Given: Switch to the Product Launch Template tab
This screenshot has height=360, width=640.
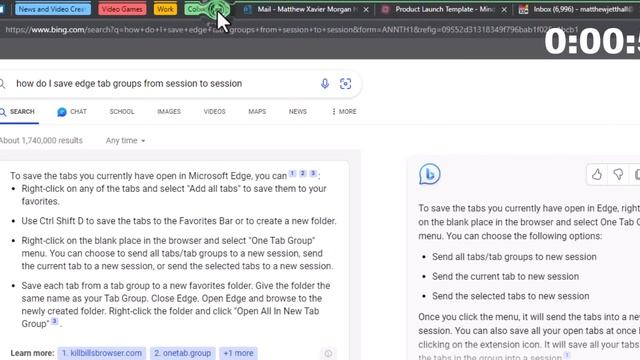Looking at the screenshot, I should pos(444,9).
